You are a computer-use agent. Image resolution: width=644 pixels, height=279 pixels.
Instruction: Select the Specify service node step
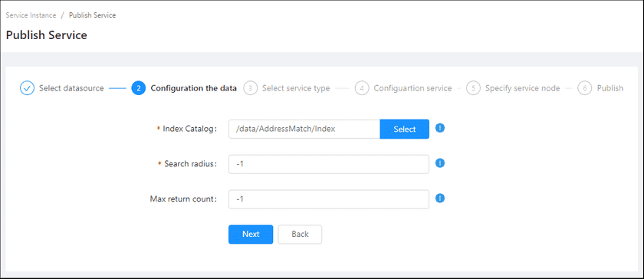pyautogui.click(x=522, y=88)
